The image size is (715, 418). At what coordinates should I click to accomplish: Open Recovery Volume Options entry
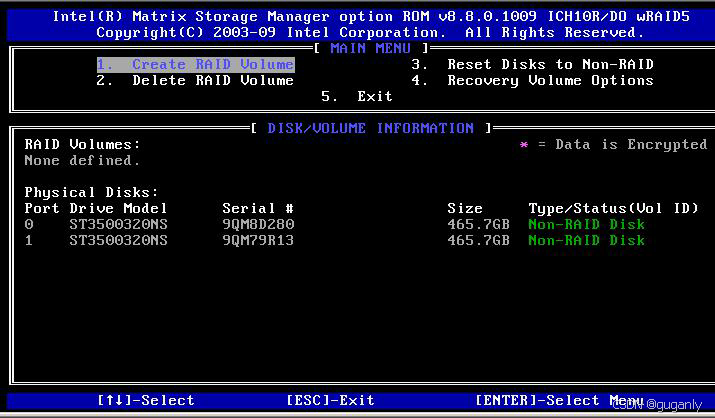point(533,81)
